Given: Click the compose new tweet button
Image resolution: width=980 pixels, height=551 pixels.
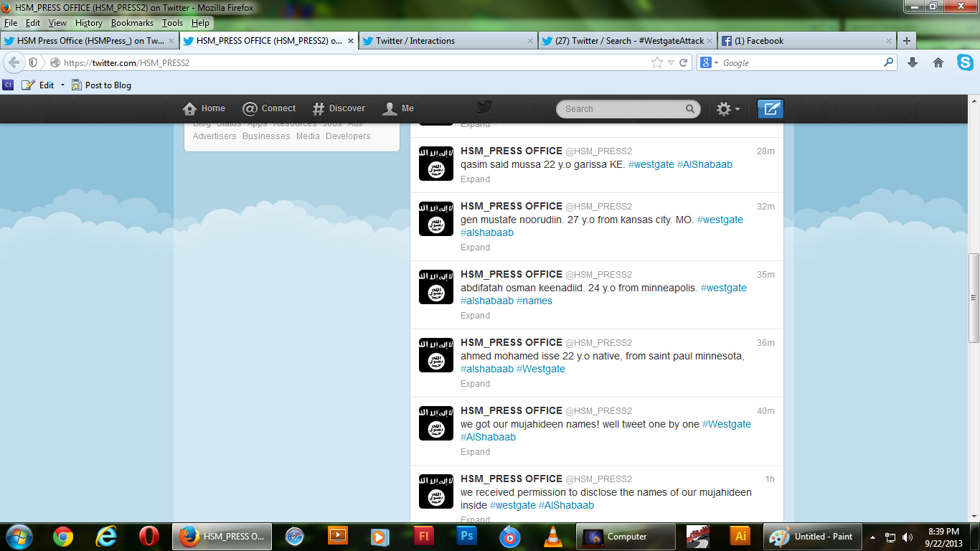Looking at the screenshot, I should click(771, 109).
